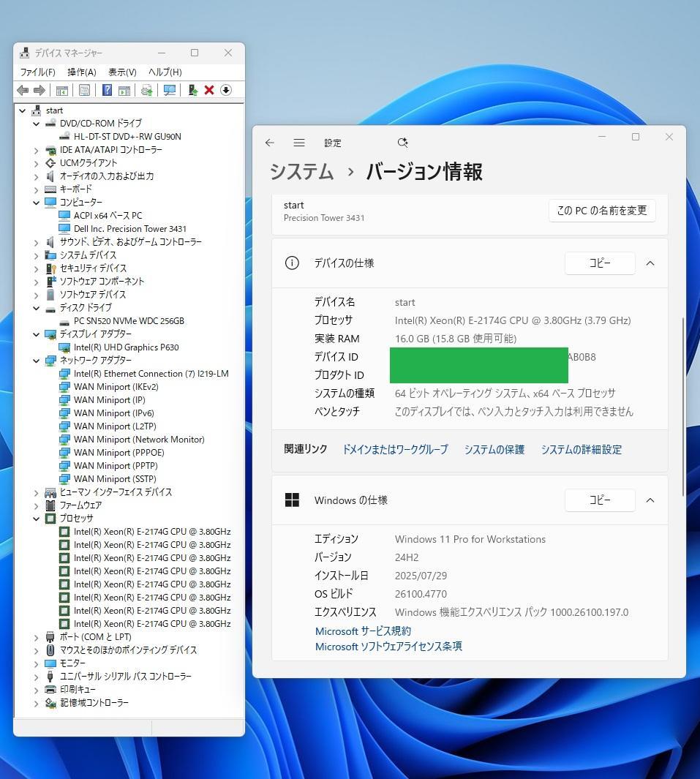Open the 表示(V) menu
The width and height of the screenshot is (700, 779).
pyautogui.click(x=121, y=72)
